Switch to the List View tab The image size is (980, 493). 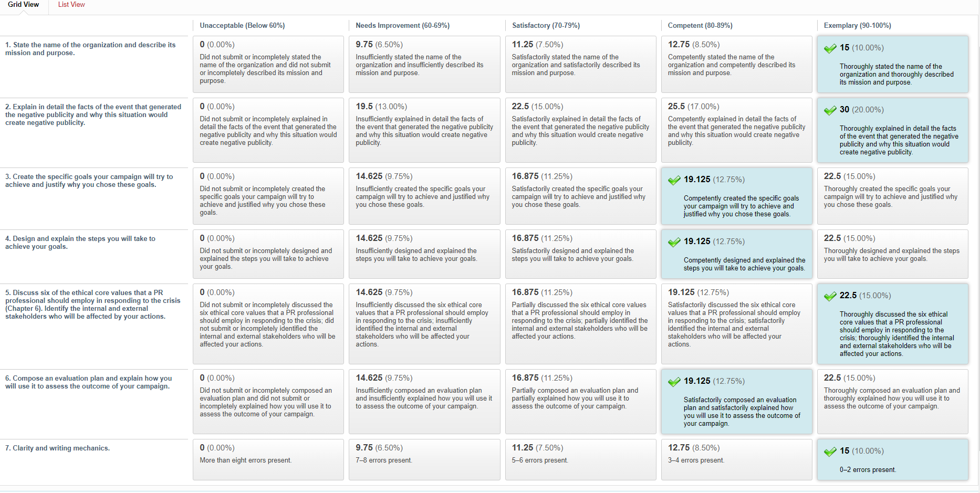(x=71, y=5)
